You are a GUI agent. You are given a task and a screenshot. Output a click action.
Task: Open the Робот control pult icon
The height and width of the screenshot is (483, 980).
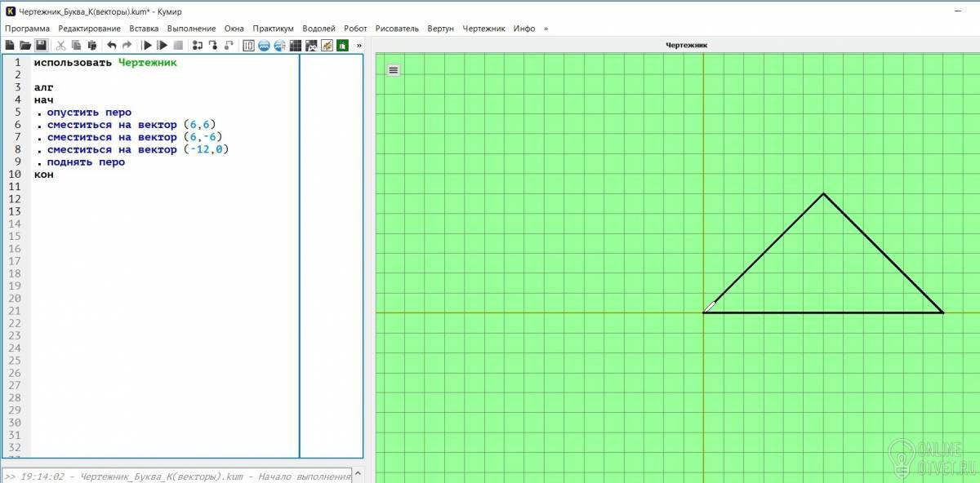click(x=311, y=45)
